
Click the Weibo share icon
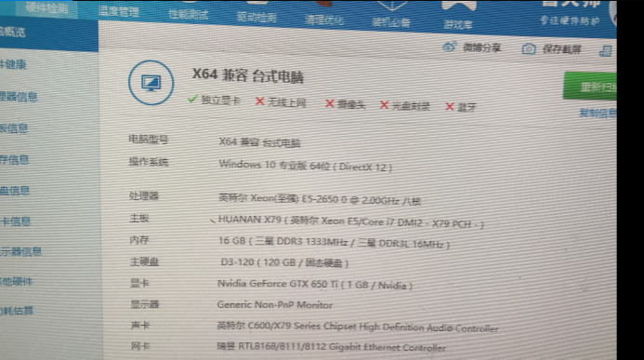(x=449, y=47)
